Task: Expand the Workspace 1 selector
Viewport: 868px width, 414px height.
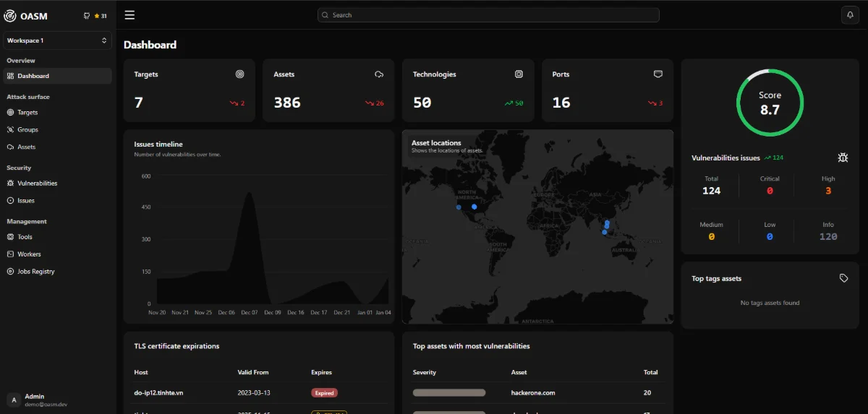Action: tap(57, 40)
